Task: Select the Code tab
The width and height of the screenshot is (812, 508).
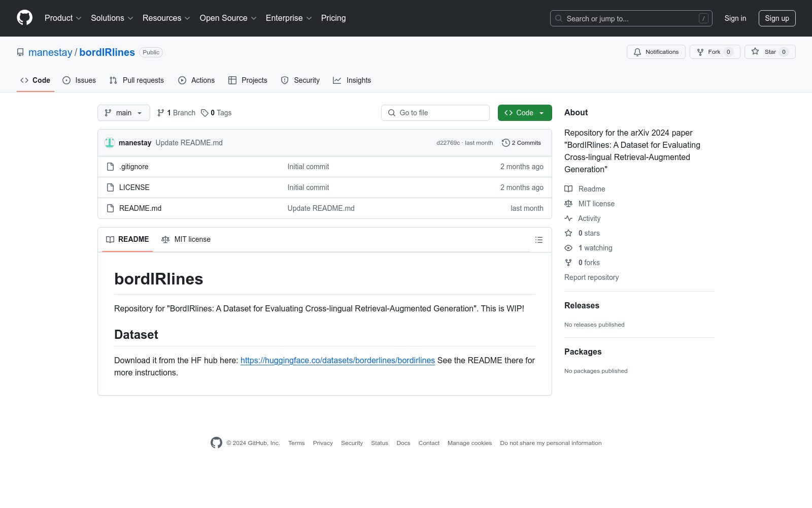Action: pyautogui.click(x=36, y=80)
